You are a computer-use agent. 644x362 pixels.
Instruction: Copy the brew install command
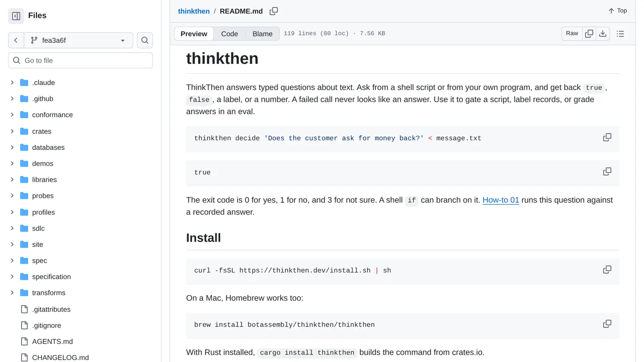[x=607, y=324]
